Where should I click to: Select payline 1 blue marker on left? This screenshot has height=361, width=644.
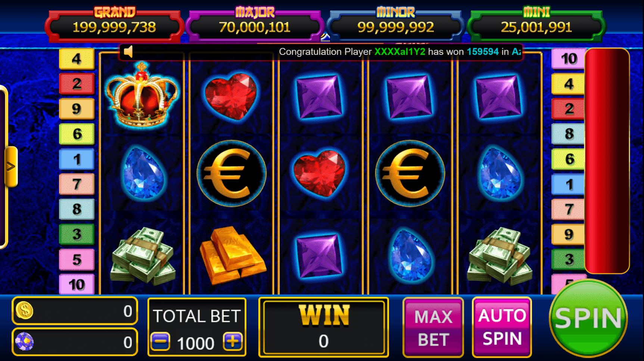[77, 159]
